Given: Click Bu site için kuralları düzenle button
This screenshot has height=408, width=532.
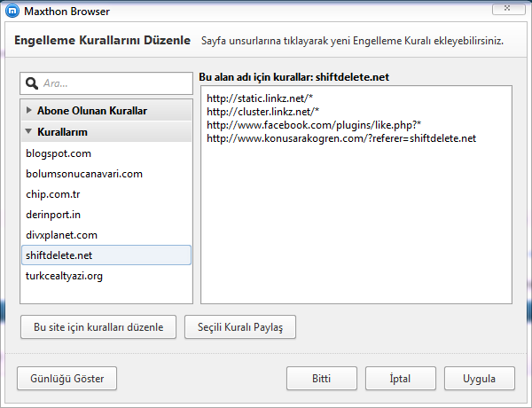Looking at the screenshot, I should (98, 327).
